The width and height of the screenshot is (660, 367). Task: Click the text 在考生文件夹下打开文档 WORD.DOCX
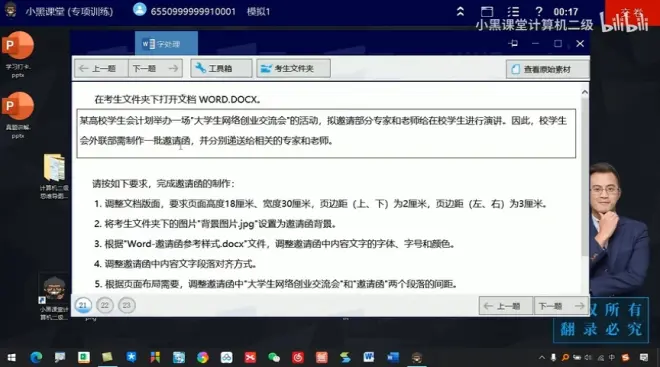[x=177, y=99]
